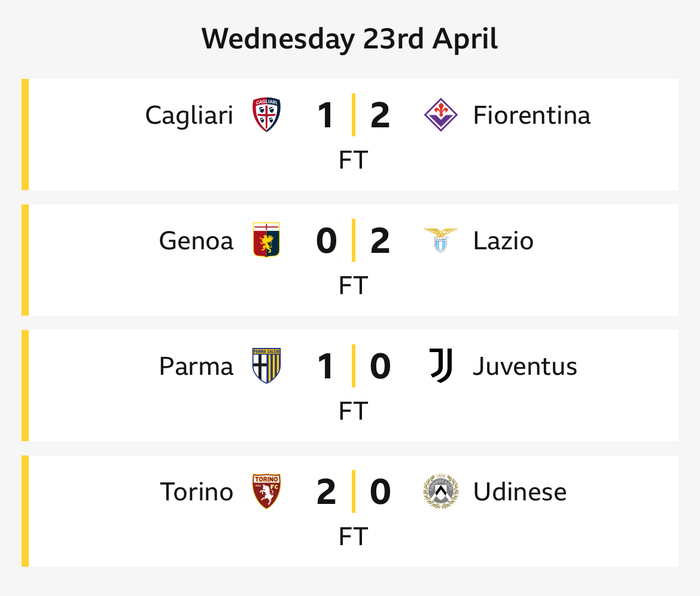Select the Parma Calcio shield crest

click(266, 365)
